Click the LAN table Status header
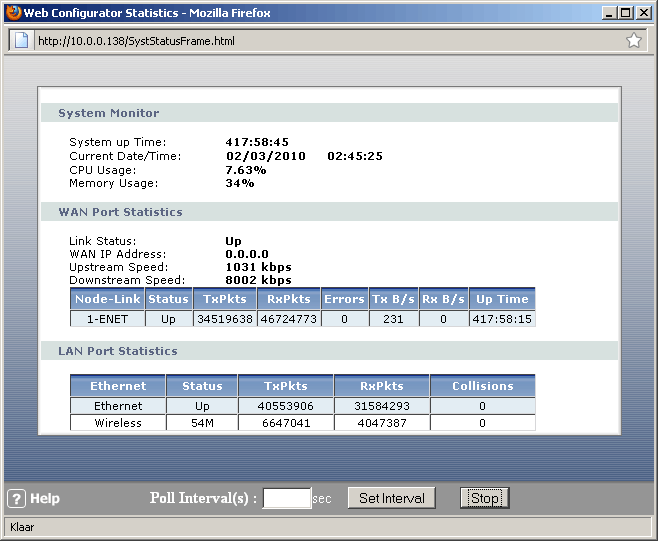The image size is (658, 541). point(202,386)
